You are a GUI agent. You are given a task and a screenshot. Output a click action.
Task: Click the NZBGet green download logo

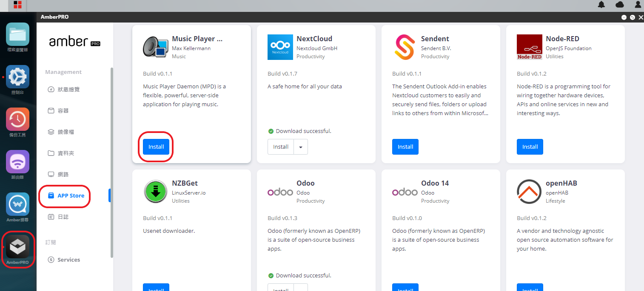pyautogui.click(x=155, y=192)
